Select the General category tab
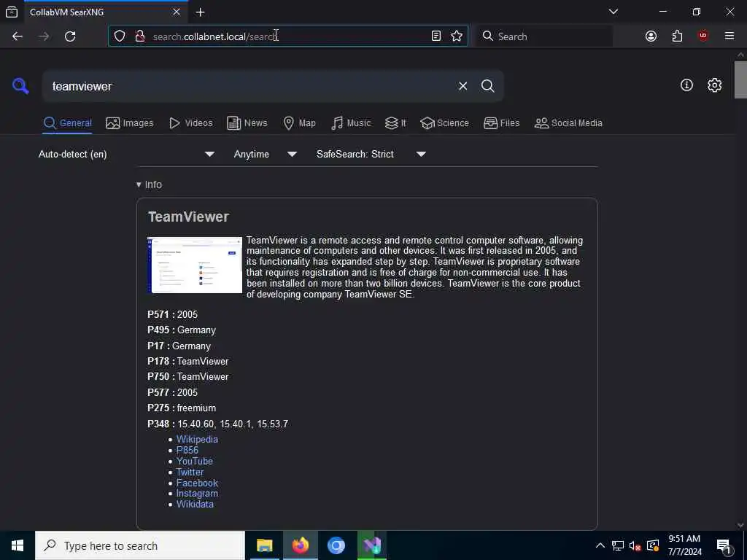Viewport: 747px width, 560px height. [x=67, y=122]
